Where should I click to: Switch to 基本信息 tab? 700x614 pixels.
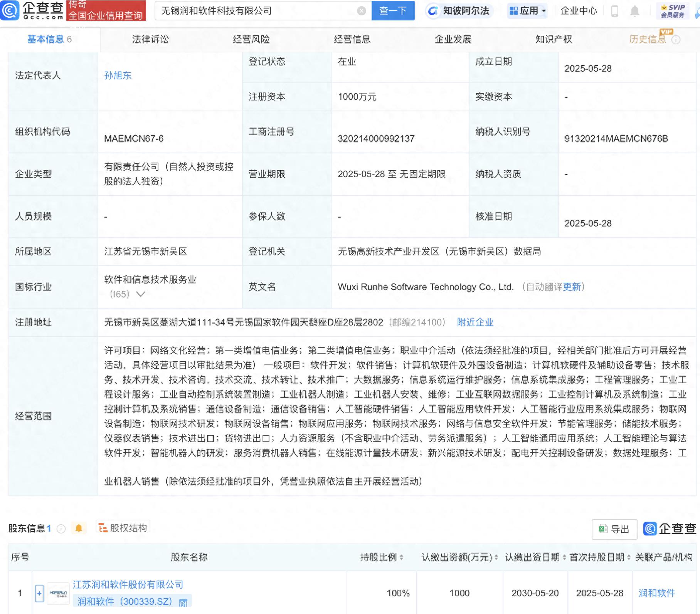click(x=49, y=39)
